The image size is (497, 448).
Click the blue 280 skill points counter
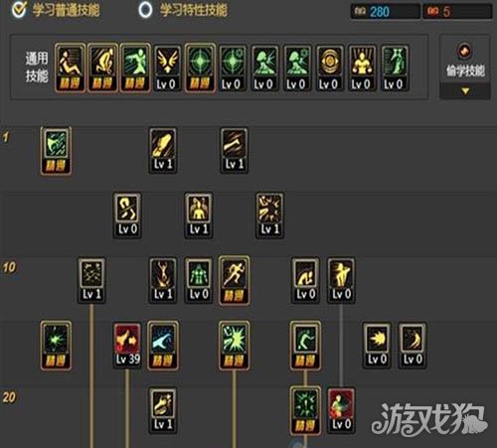tap(386, 12)
